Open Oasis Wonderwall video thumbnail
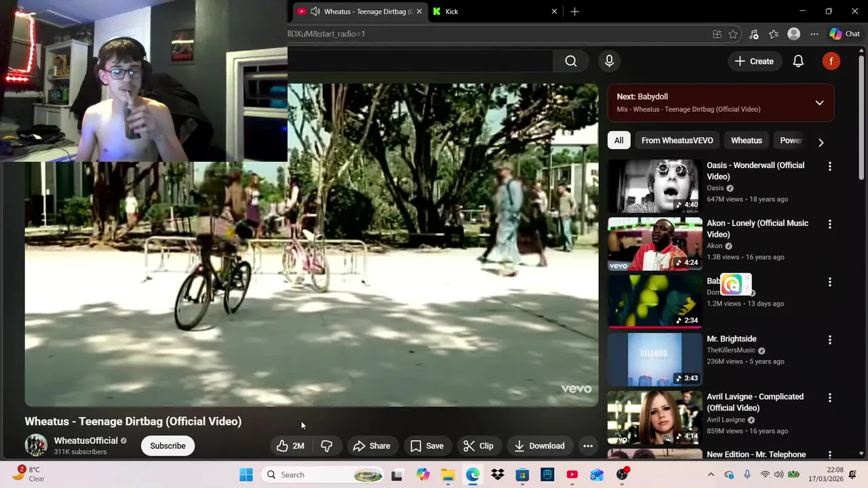The width and height of the screenshot is (868, 488). (x=655, y=186)
